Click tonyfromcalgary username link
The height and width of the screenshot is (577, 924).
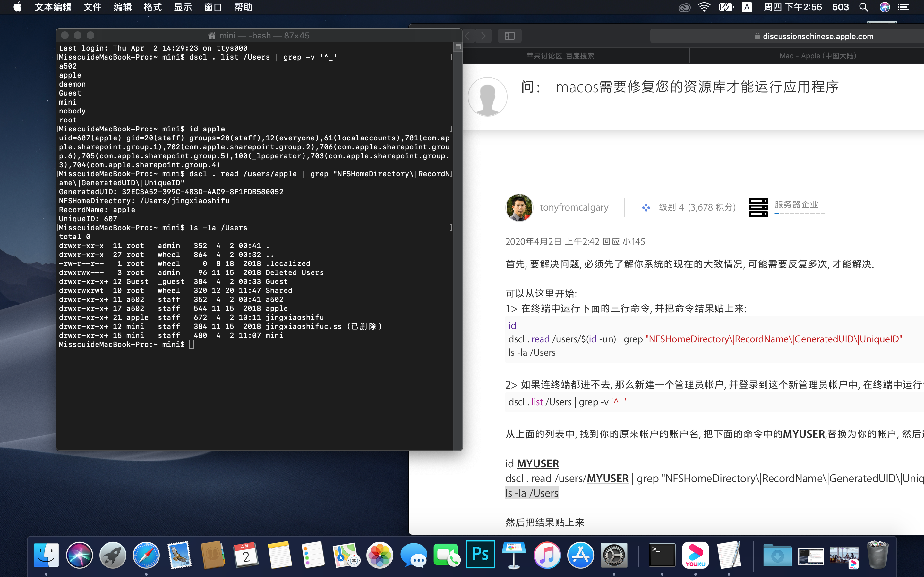[x=574, y=207]
